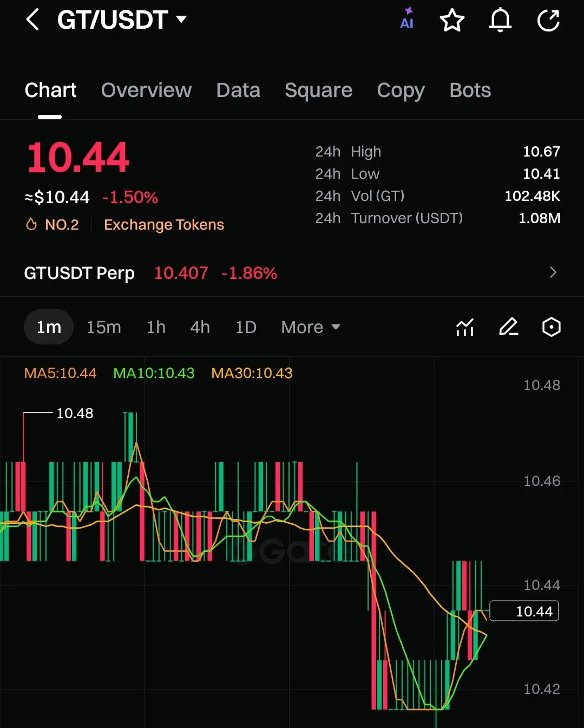
Task: Open chart indicators icon
Action: [x=465, y=327]
